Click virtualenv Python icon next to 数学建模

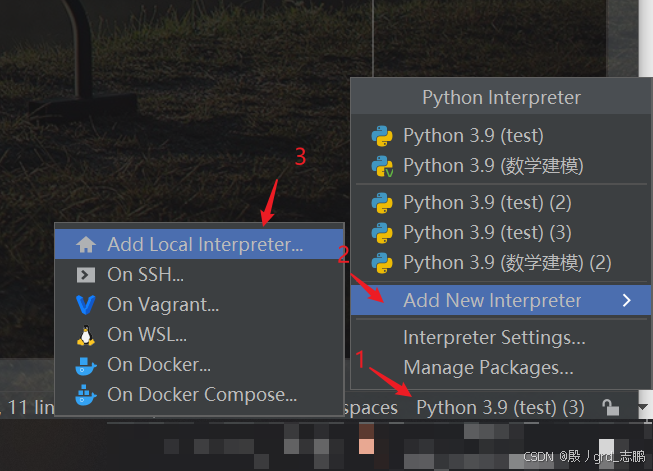click(382, 166)
